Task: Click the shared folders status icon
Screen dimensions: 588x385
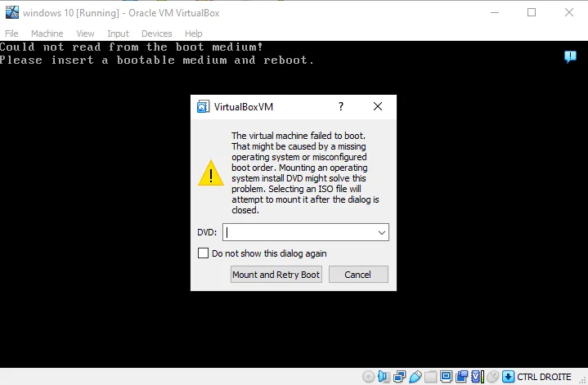Action: pos(431,377)
